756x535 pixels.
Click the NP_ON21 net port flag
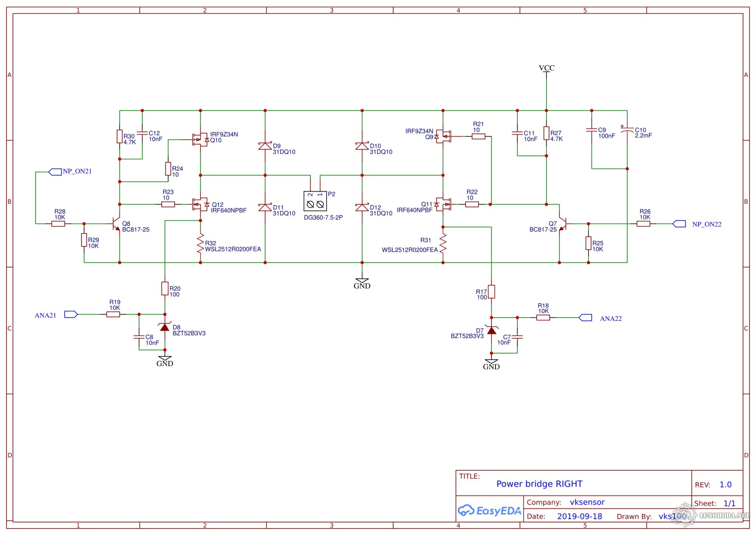(55, 172)
